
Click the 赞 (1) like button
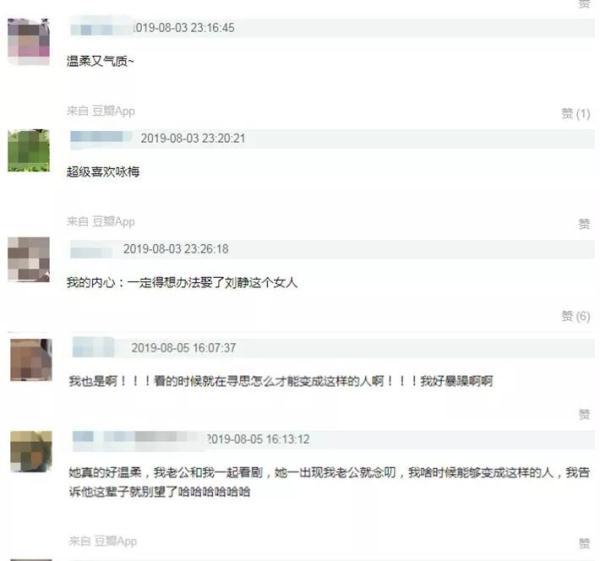coord(576,114)
